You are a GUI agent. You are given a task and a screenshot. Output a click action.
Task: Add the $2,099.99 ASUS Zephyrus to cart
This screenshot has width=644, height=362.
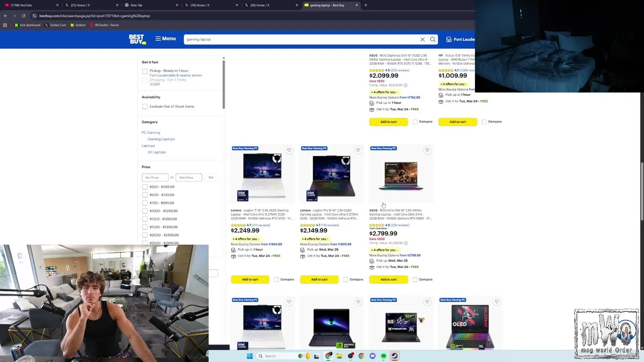point(388,122)
